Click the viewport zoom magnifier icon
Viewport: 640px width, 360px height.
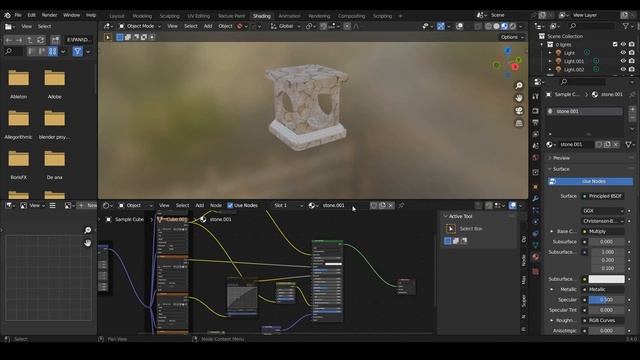coord(519,85)
